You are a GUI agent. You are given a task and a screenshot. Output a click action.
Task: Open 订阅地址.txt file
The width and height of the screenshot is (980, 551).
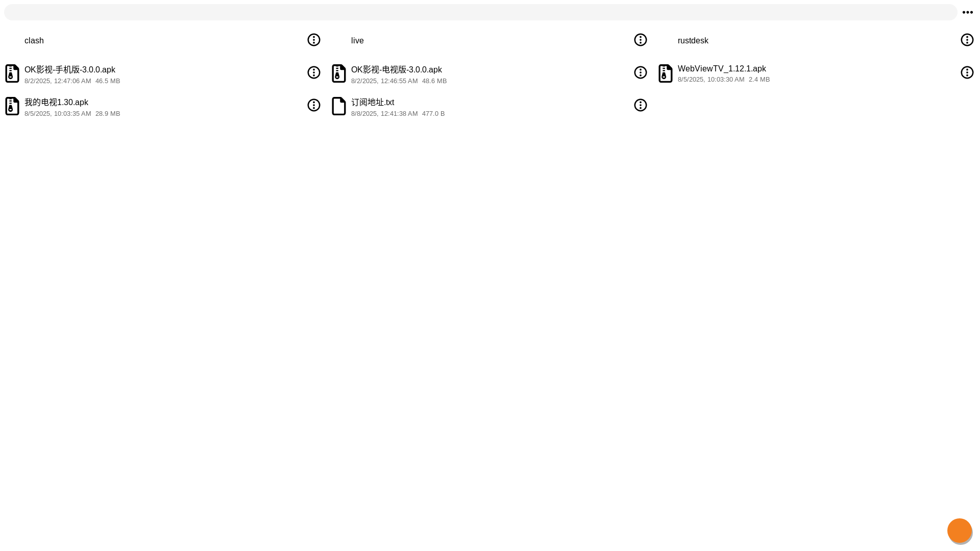(x=373, y=103)
